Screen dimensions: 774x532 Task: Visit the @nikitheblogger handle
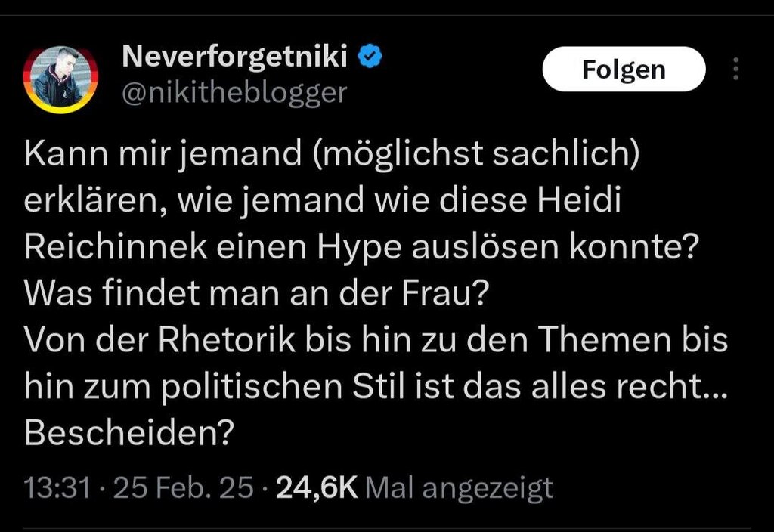[234, 92]
